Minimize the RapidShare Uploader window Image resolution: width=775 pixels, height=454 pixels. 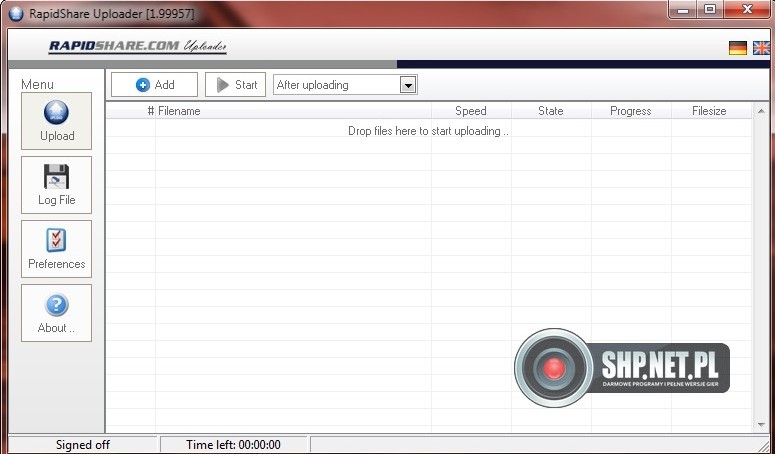683,9
